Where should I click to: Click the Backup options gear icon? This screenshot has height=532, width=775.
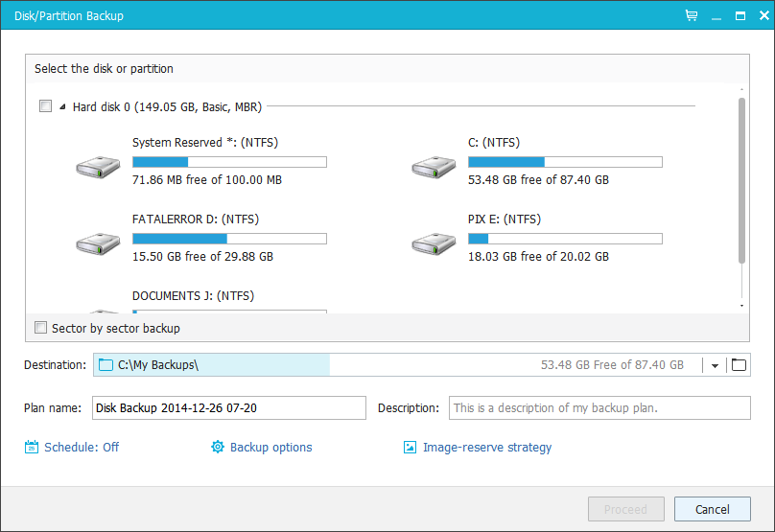click(x=218, y=448)
